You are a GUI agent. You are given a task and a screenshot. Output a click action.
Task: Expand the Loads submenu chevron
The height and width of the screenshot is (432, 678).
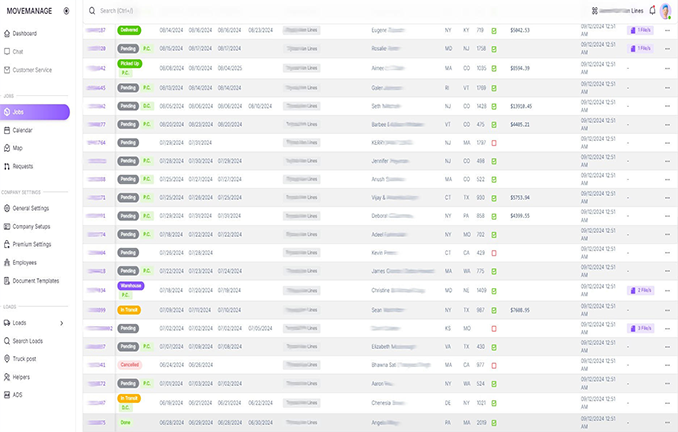61,323
